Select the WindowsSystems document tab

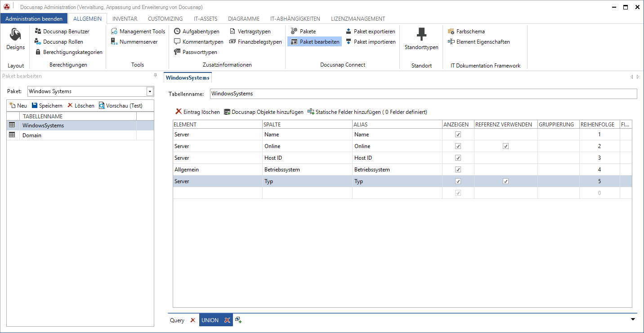(x=188, y=77)
